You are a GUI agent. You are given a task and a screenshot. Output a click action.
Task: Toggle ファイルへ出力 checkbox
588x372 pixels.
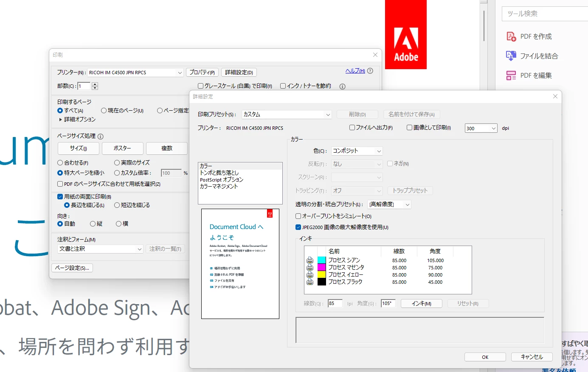click(x=352, y=127)
